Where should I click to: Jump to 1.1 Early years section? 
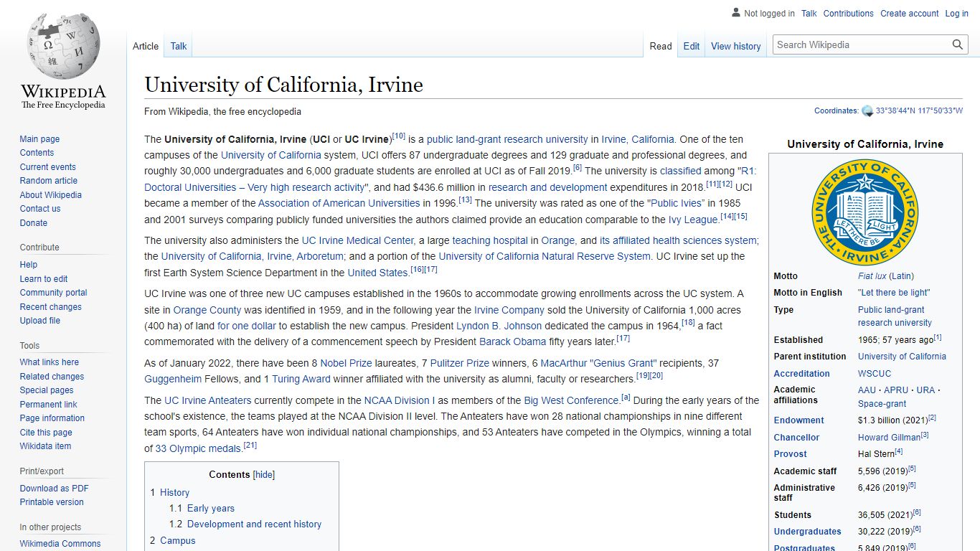211,508
